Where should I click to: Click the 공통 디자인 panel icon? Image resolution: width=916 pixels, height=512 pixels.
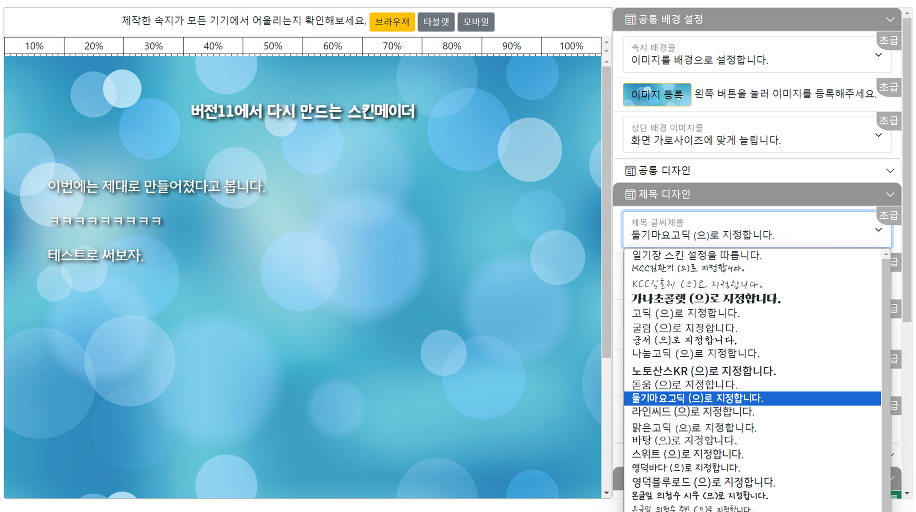pyautogui.click(x=630, y=171)
